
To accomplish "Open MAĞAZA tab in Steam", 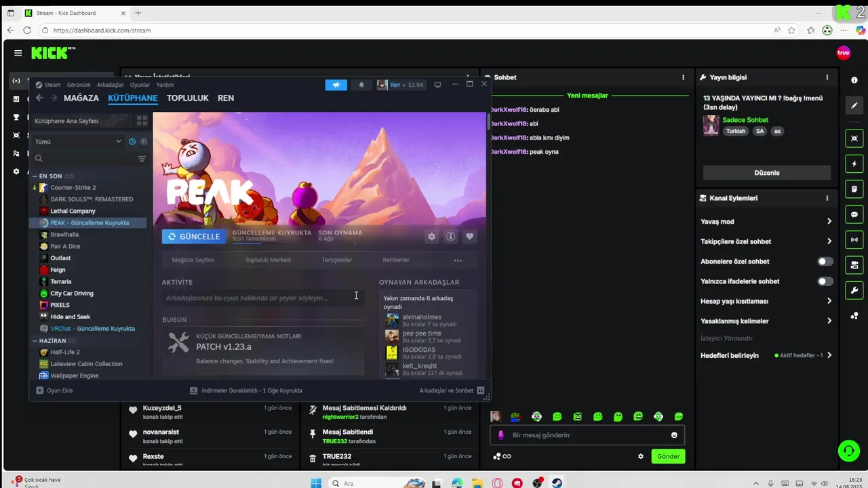I will tap(81, 98).
